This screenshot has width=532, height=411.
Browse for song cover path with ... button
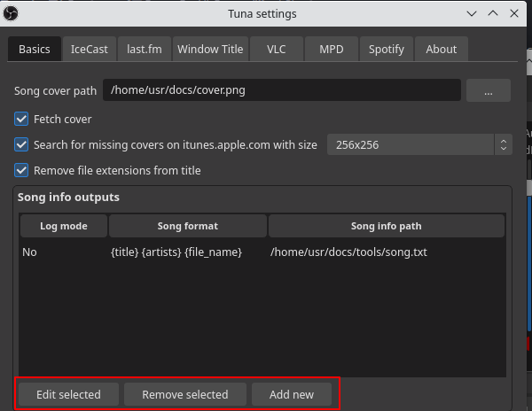tap(489, 90)
